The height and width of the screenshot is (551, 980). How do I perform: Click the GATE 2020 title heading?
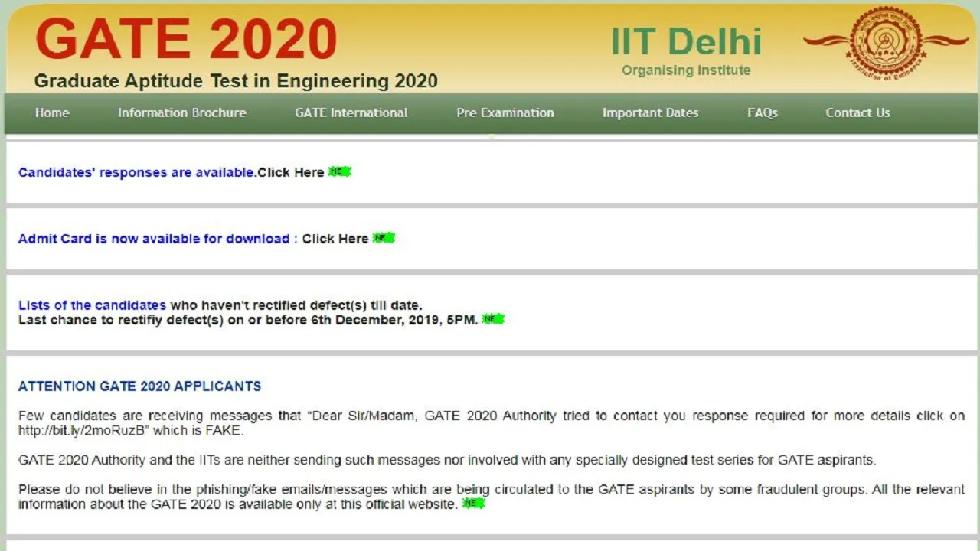(186, 40)
